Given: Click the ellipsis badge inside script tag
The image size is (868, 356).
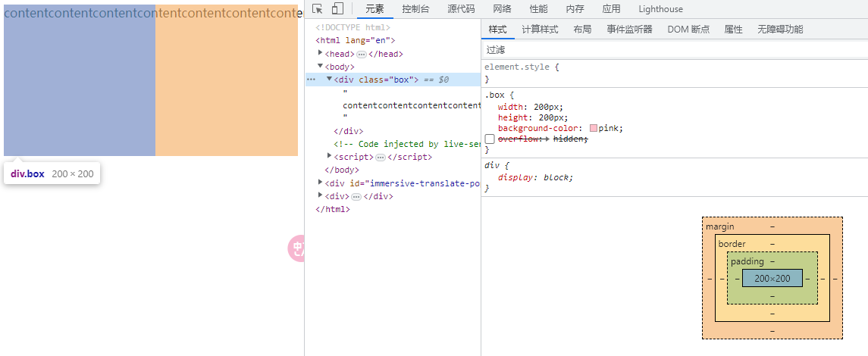Looking at the screenshot, I should [x=381, y=158].
